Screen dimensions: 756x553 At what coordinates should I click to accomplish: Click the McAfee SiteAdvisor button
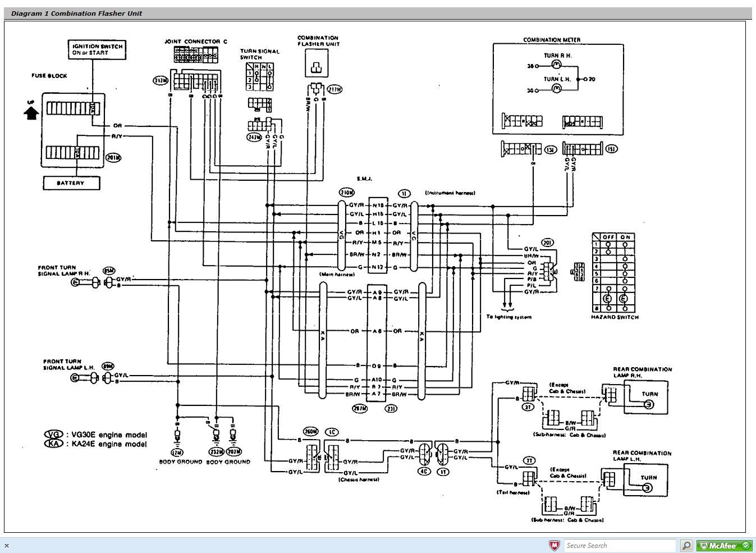click(x=725, y=545)
